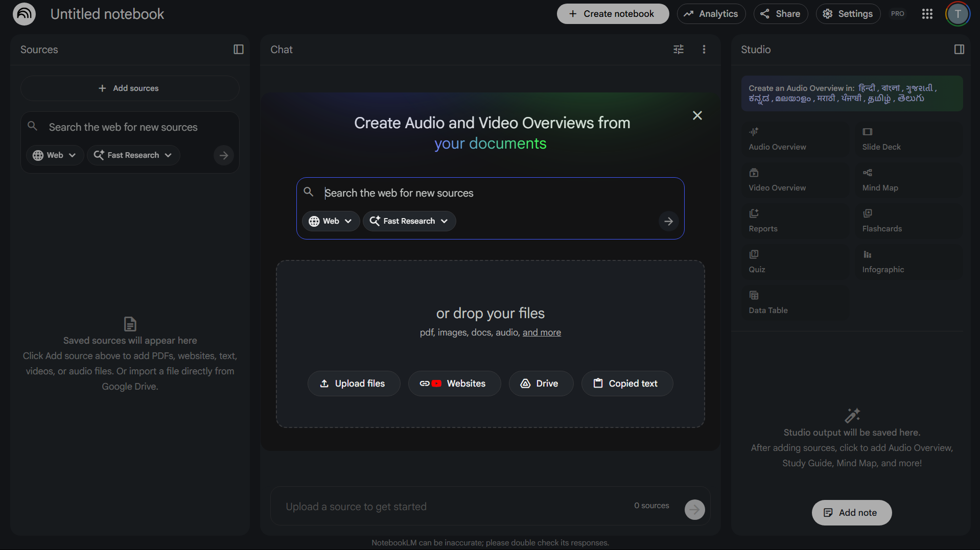Click the "0 sources" counter
The width and height of the screenshot is (980, 550).
pos(651,506)
